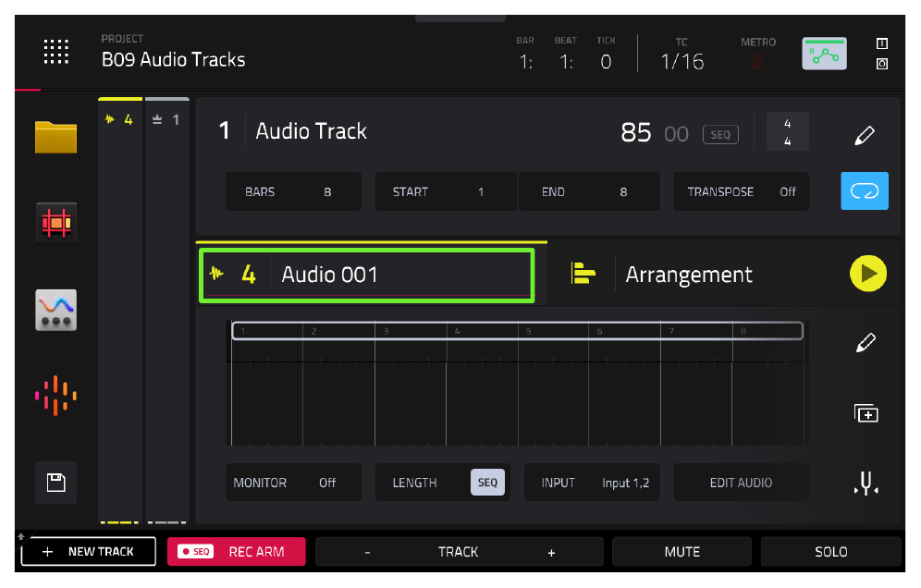Click the upper window icon in the header's far corner
This screenshot has height=588, width=921.
(881, 43)
